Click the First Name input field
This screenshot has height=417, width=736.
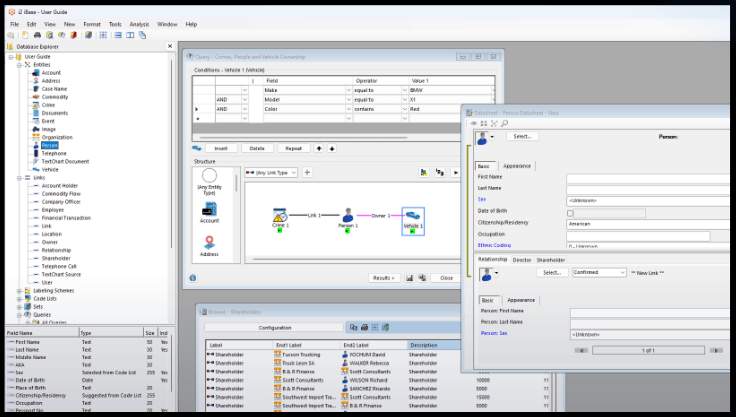point(648,178)
